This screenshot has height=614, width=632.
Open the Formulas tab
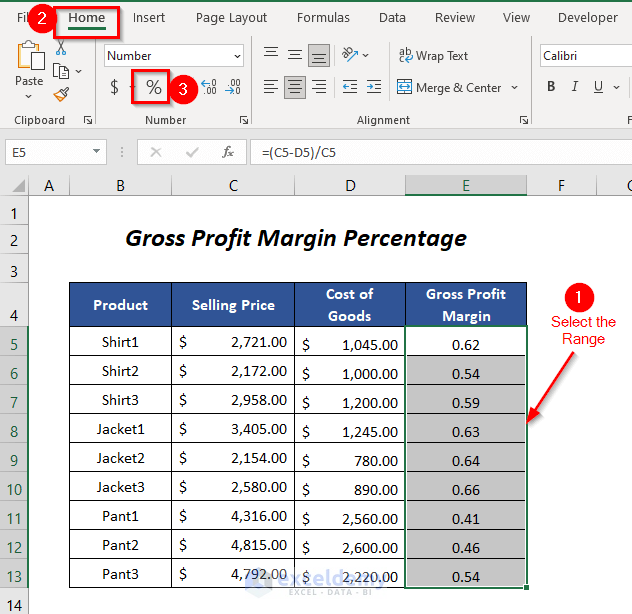[323, 18]
